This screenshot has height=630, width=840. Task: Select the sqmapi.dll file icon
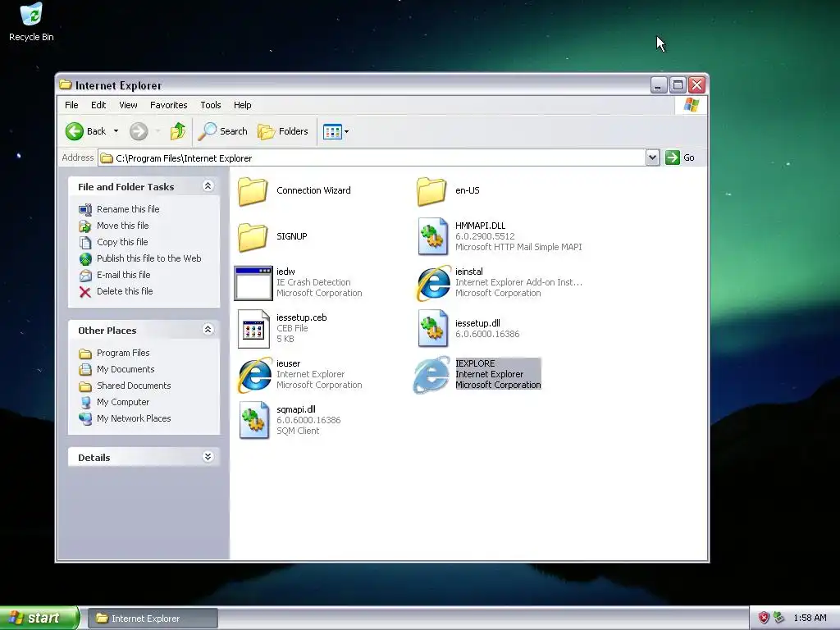(254, 421)
